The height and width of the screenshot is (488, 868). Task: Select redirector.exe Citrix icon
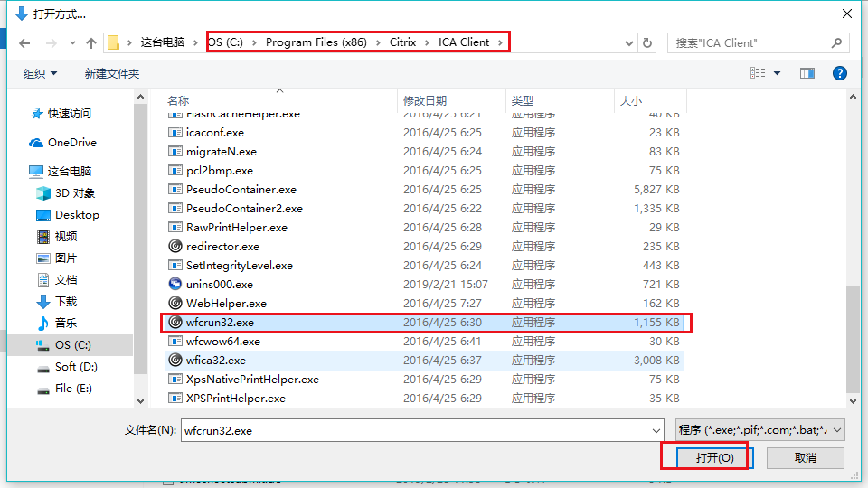pyautogui.click(x=175, y=246)
